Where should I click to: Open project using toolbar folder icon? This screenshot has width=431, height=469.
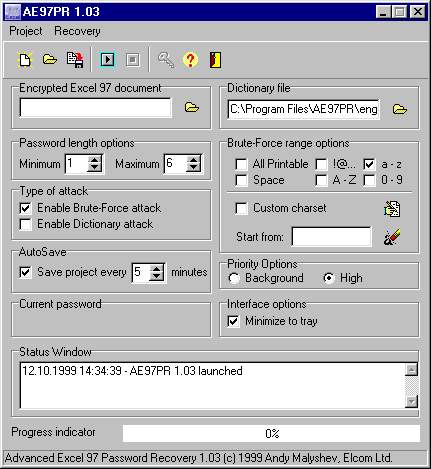[50, 60]
